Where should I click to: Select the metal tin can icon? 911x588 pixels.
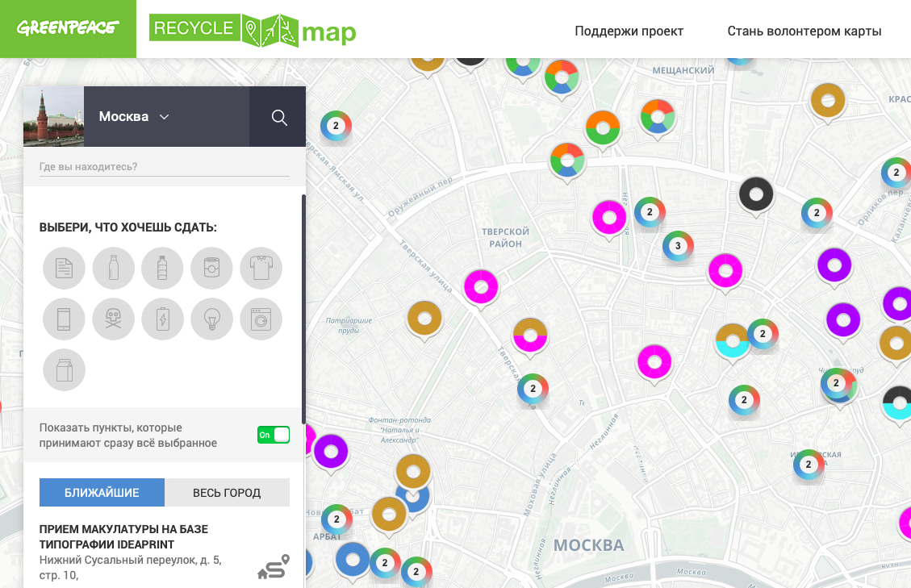click(211, 269)
